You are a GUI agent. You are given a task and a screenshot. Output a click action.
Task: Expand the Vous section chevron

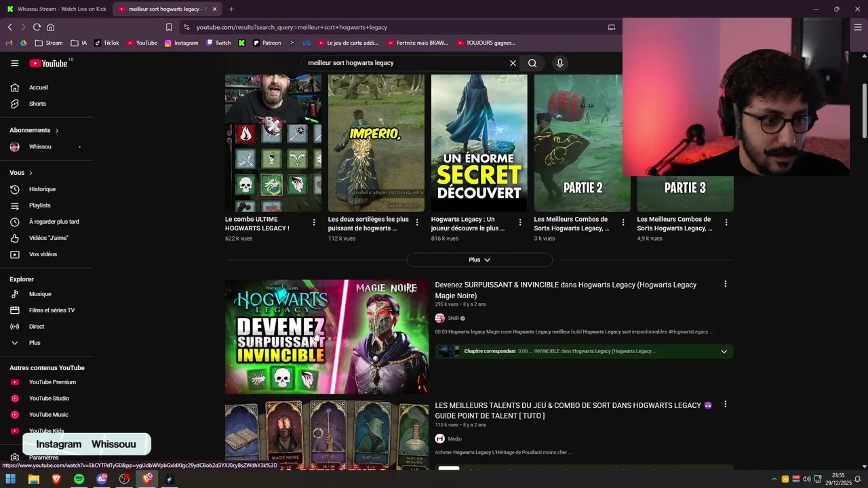31,173
